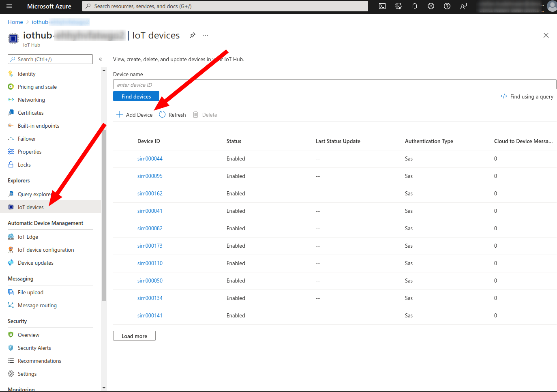This screenshot has height=392, width=557.
Task: Open the more options ellipsis menu
Action: click(x=206, y=35)
